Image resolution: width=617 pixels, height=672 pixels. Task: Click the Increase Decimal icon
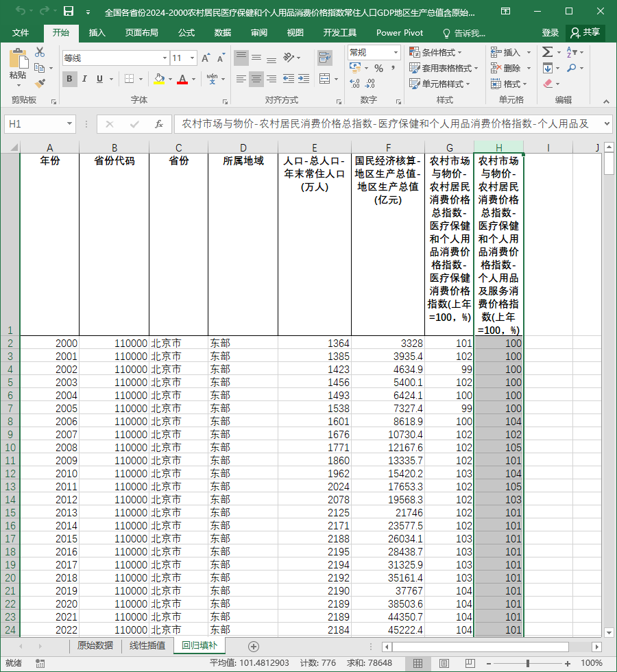pos(354,83)
